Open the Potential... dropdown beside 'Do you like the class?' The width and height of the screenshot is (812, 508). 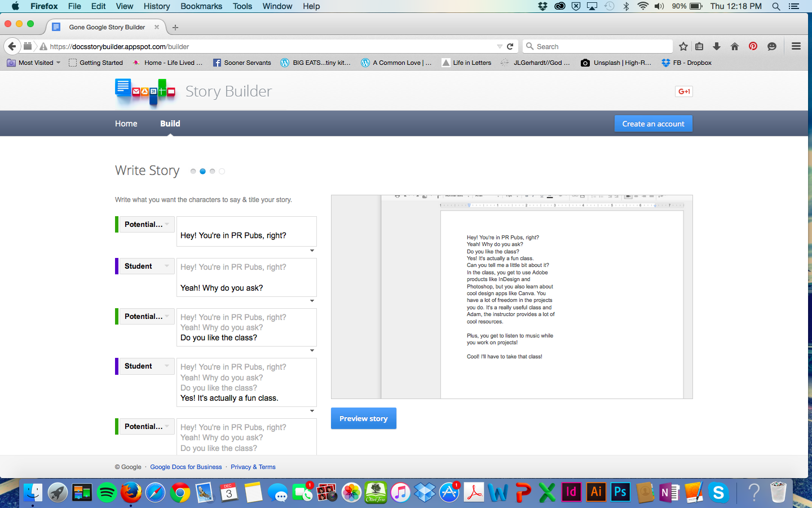147,316
